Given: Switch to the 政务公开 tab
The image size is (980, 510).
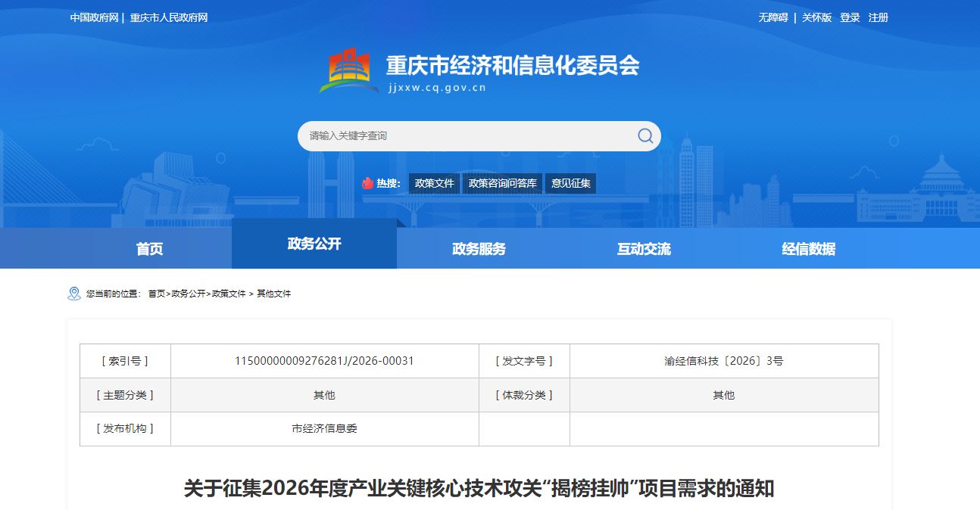Looking at the screenshot, I should point(314,244).
